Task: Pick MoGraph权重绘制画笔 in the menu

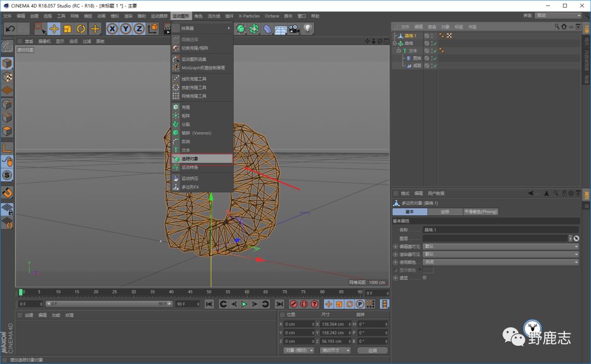Action: point(202,68)
